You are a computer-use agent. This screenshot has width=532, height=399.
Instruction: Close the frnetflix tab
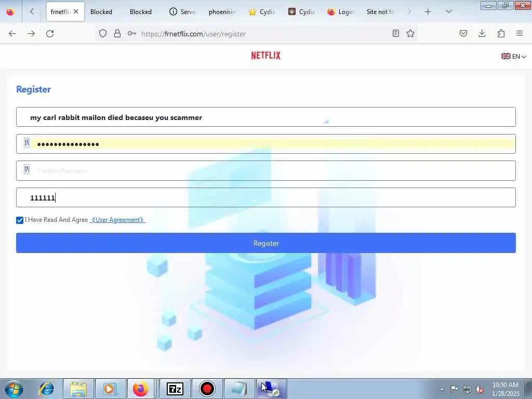coord(76,11)
